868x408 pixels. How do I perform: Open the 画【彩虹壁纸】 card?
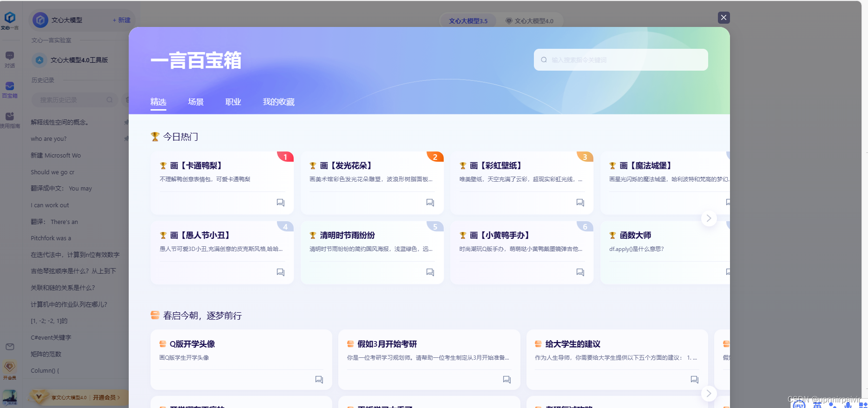click(x=522, y=183)
